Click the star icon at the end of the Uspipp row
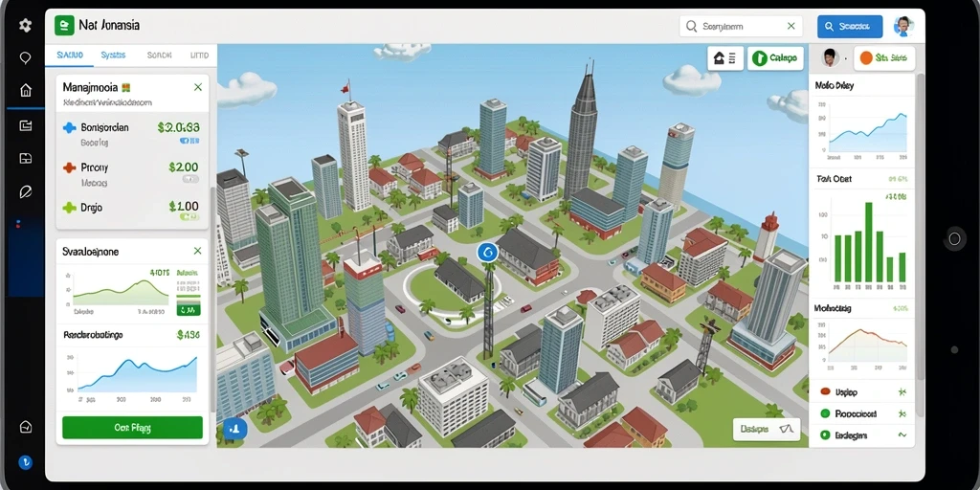The image size is (980, 490). click(x=902, y=392)
